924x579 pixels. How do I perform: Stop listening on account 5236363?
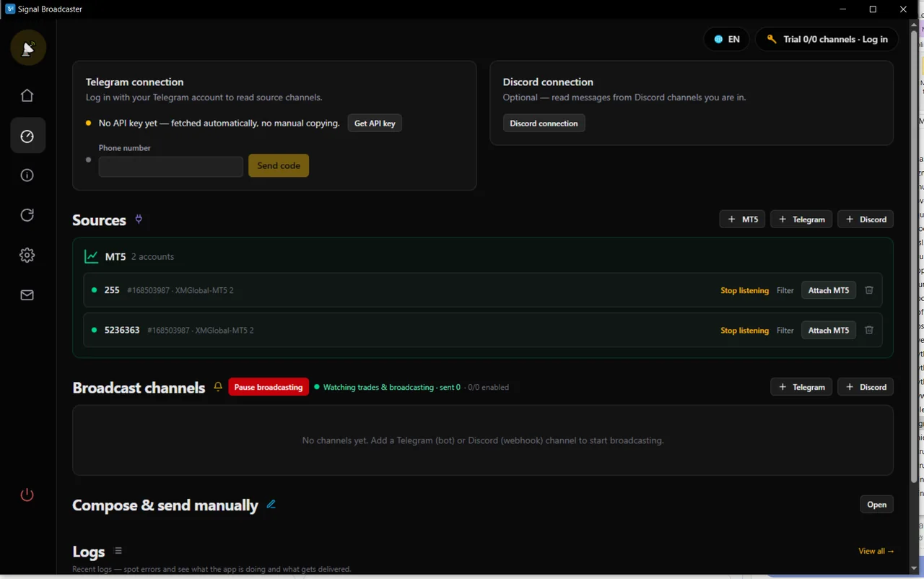click(x=744, y=330)
